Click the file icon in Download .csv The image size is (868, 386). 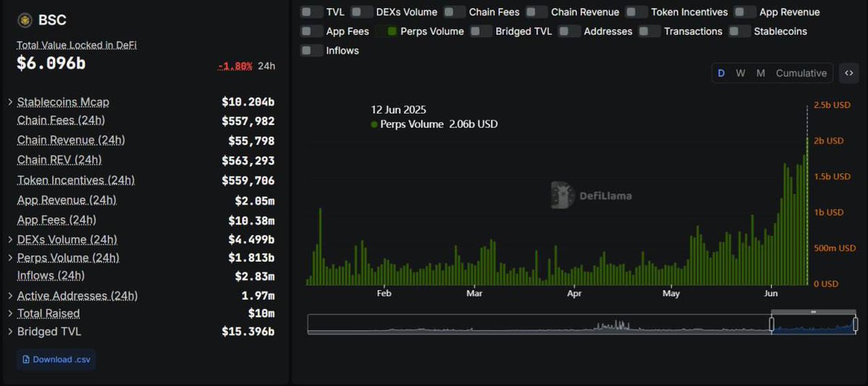tap(27, 359)
